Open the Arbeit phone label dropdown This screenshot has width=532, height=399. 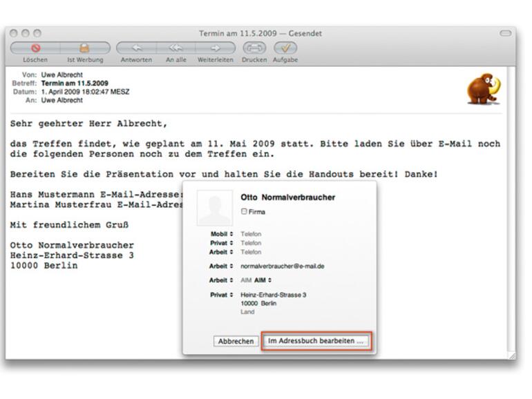point(221,252)
